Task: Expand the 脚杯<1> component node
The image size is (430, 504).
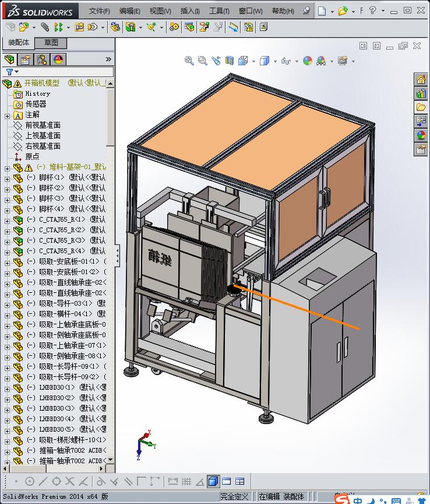Action: [7, 179]
